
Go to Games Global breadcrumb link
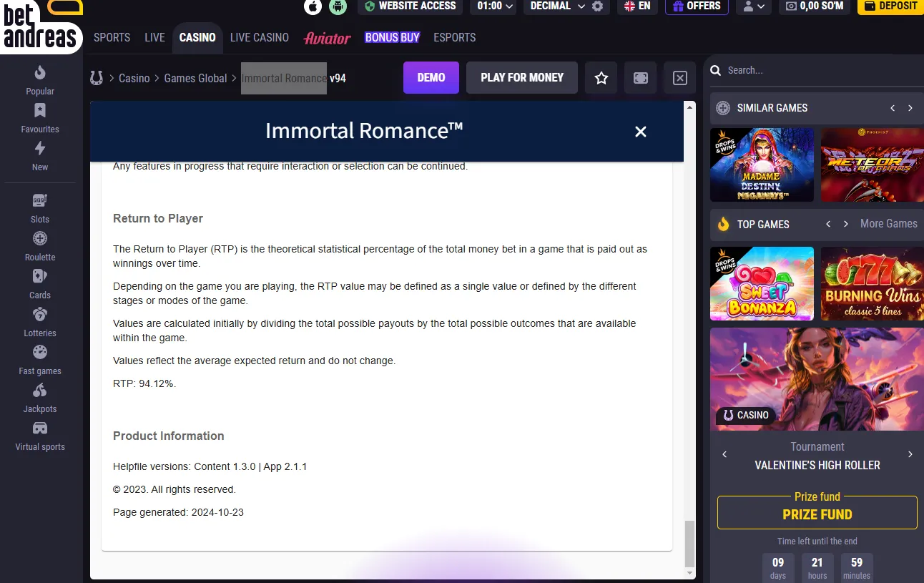[x=196, y=78]
